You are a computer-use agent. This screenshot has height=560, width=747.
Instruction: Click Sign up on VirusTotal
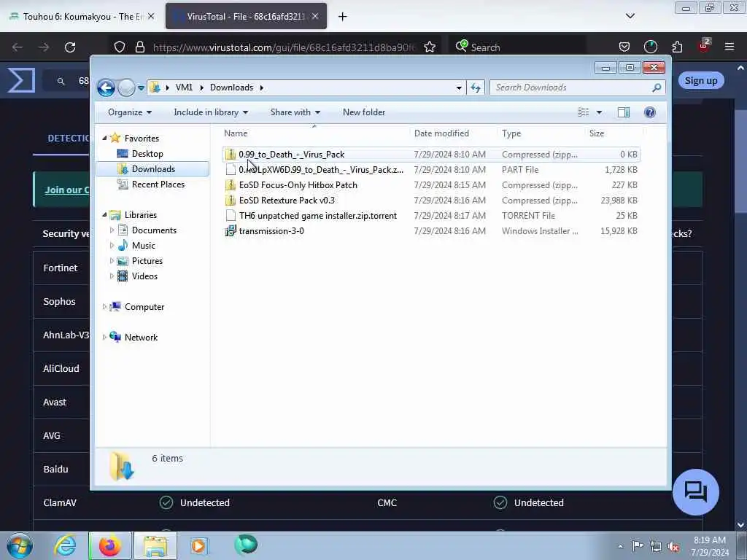click(701, 80)
